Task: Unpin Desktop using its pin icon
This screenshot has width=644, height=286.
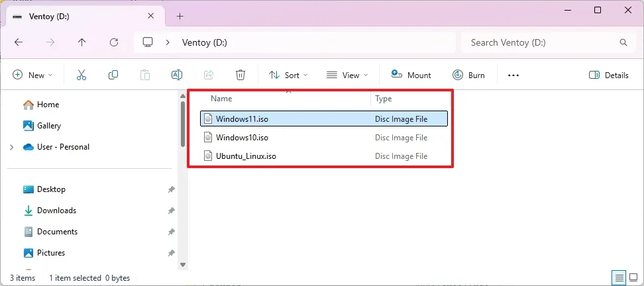Action: tap(171, 189)
